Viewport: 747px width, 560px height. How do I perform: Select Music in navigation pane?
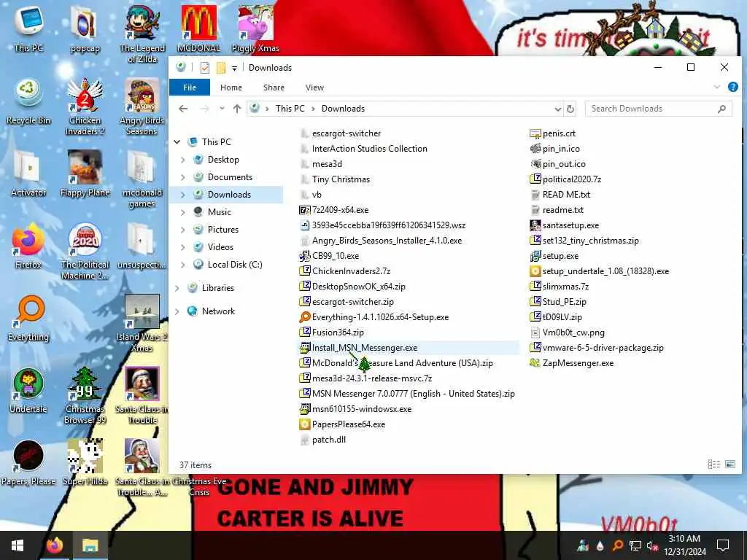pos(219,212)
